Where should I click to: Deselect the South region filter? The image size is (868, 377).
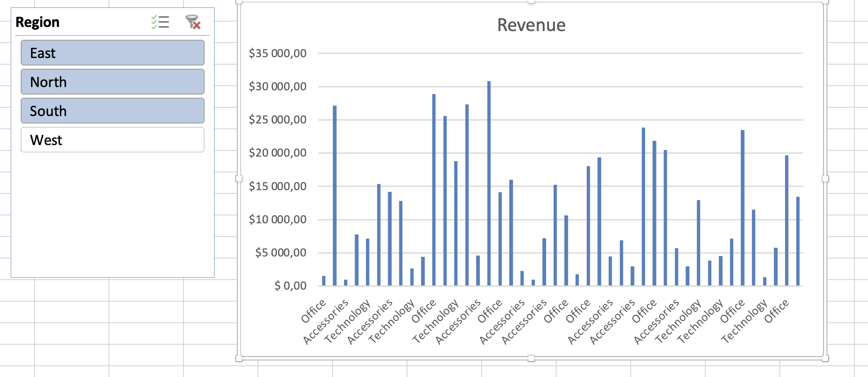[x=112, y=111]
